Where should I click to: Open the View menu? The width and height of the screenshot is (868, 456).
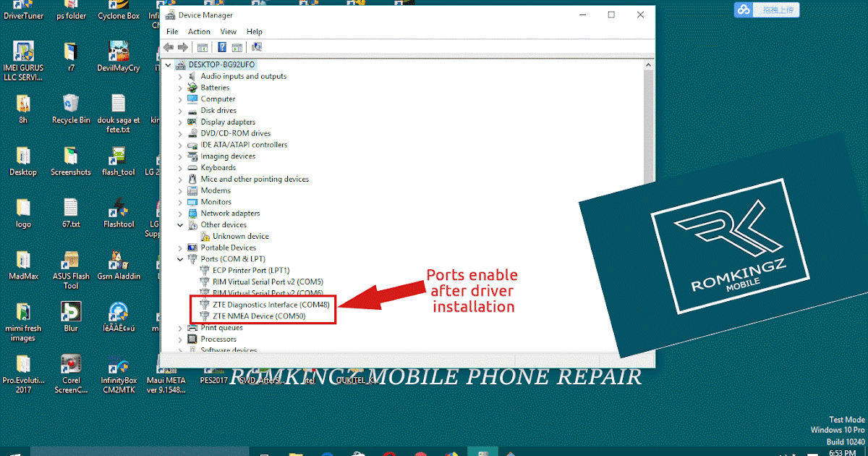(229, 32)
